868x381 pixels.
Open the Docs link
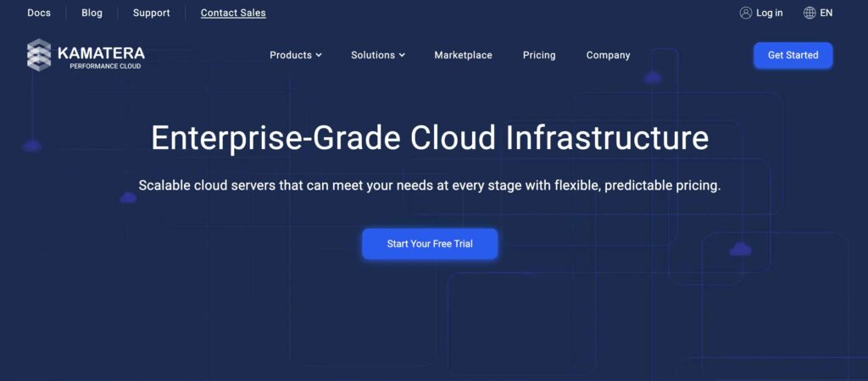tap(39, 13)
